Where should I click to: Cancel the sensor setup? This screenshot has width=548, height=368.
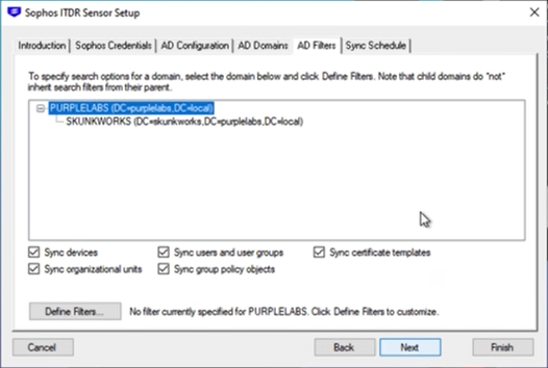coord(43,347)
